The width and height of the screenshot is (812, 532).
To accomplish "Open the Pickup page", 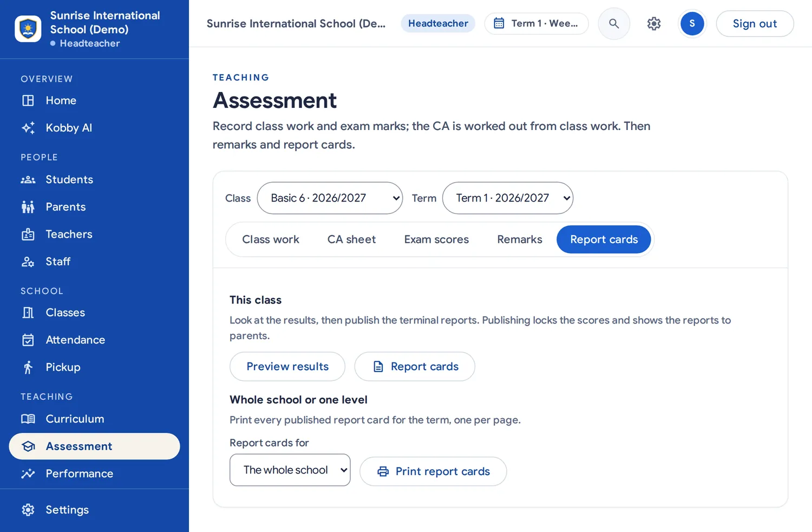I will click(x=94, y=367).
